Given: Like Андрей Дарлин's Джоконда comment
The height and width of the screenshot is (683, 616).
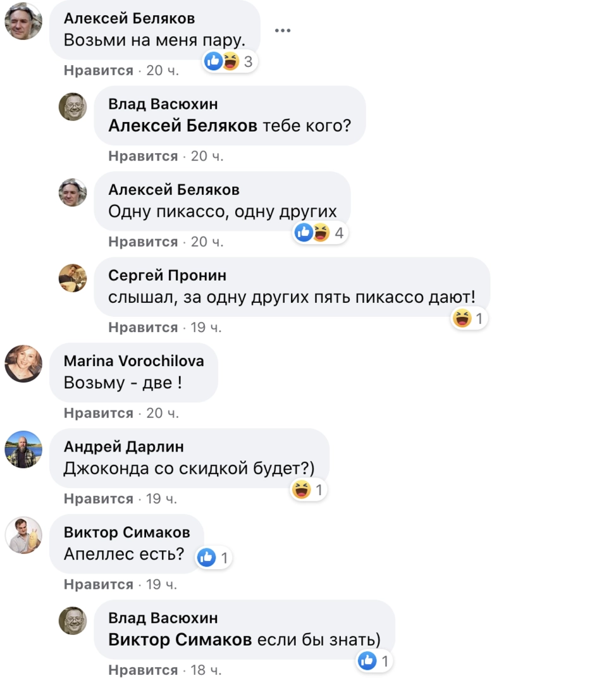Looking at the screenshot, I should [99, 499].
